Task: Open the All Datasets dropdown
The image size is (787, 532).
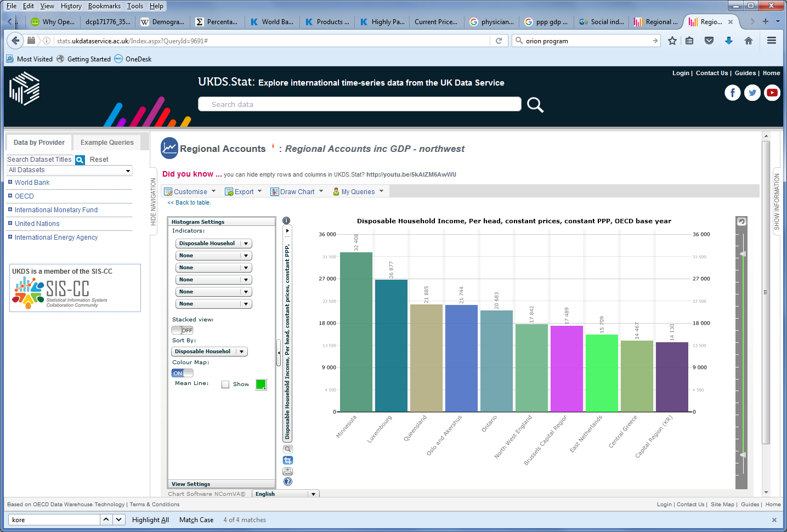Action: click(69, 170)
